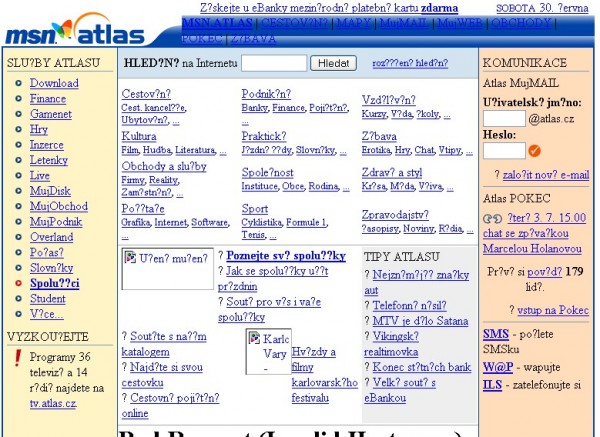Viewport: 600px width, 437px height.
Task: Open the Live sidebar link
Action: coord(40,176)
